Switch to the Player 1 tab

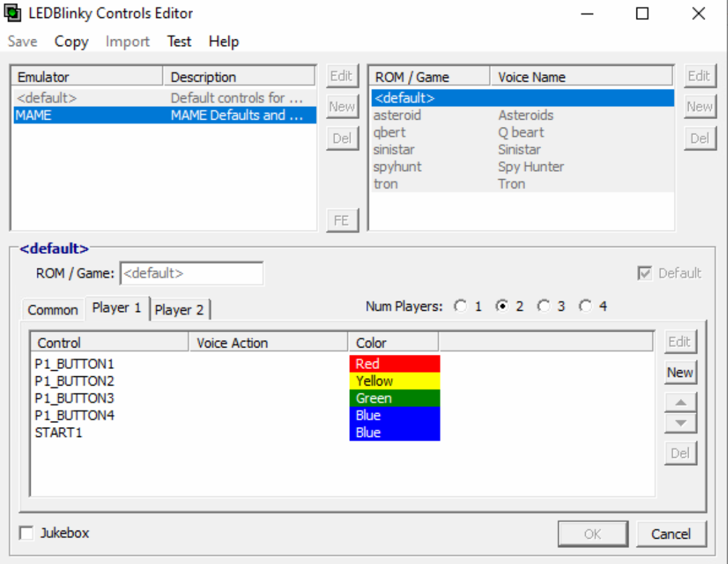116,307
